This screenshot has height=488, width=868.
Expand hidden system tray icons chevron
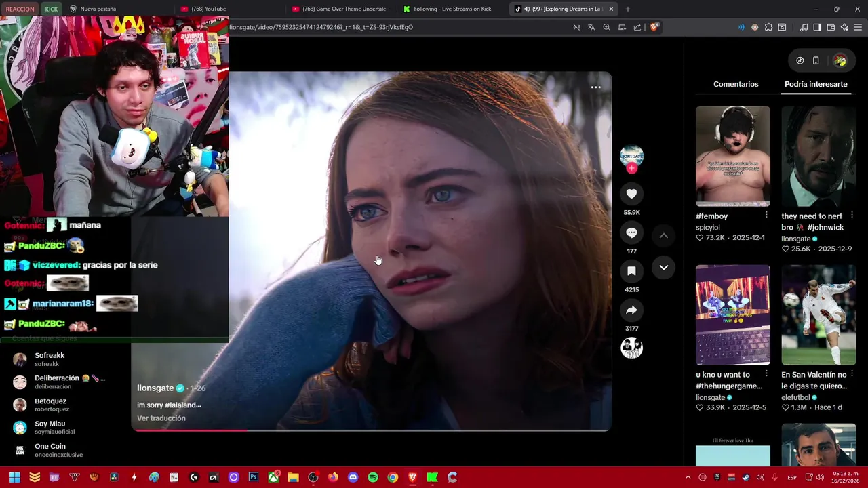(688, 477)
